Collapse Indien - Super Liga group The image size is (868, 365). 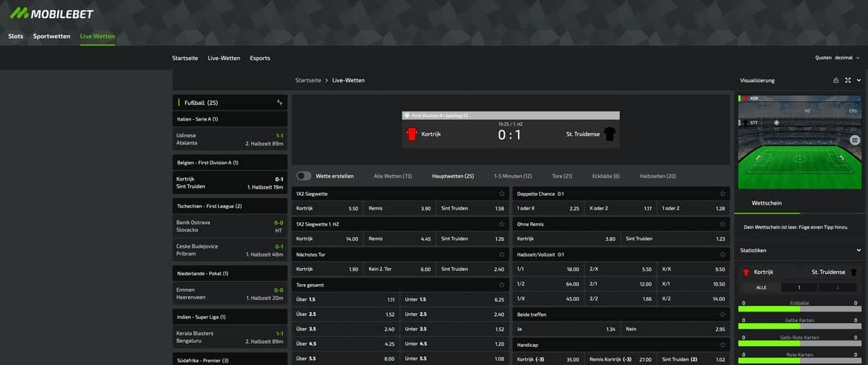point(230,317)
